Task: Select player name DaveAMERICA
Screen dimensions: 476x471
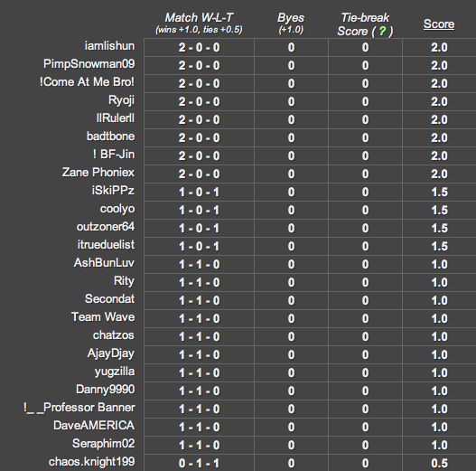Action: coord(94,426)
